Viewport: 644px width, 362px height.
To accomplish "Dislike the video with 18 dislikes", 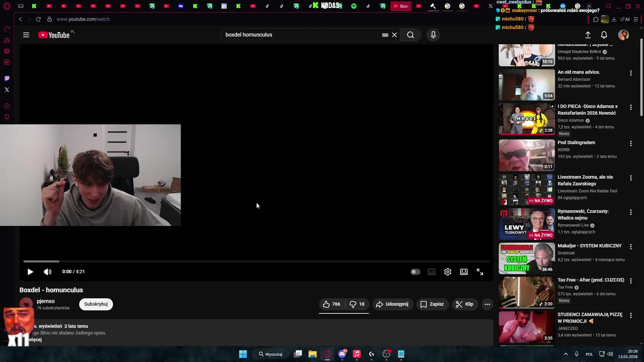I will 357,304.
